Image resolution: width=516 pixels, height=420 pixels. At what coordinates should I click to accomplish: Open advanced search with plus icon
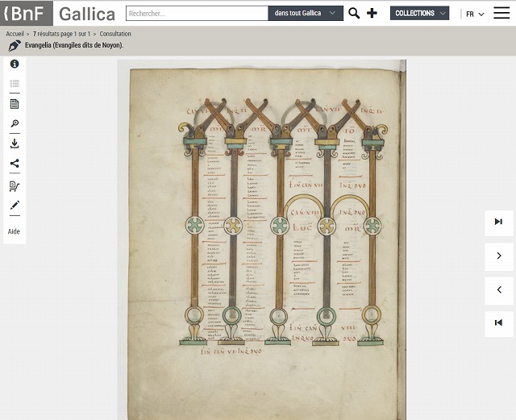[x=372, y=13]
